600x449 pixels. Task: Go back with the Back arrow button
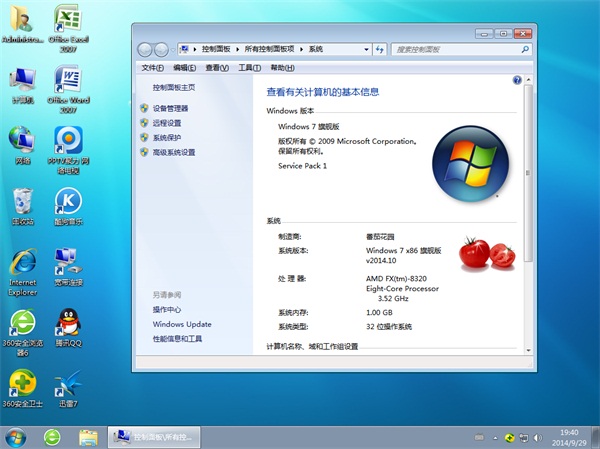(x=145, y=49)
